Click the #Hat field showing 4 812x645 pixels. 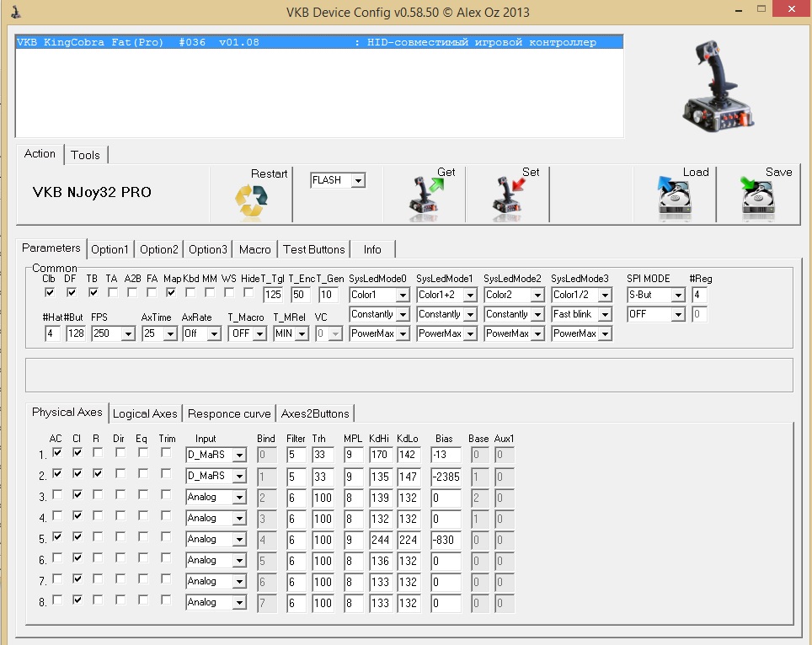52,333
